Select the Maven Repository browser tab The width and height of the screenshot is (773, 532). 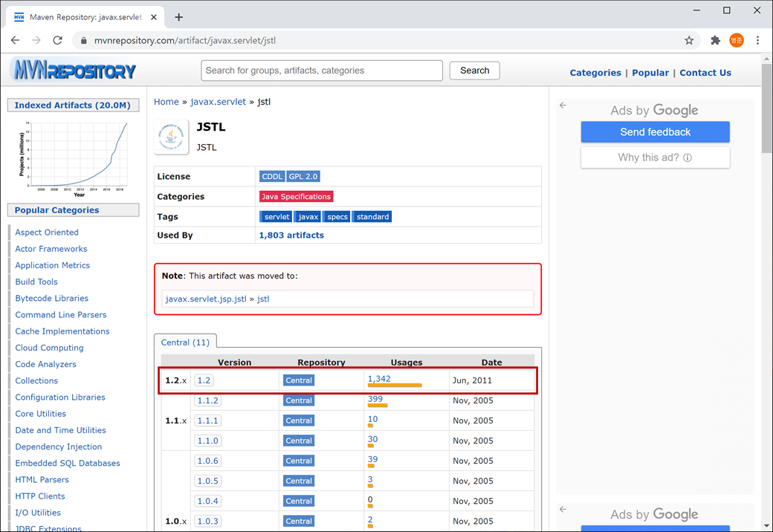85,17
